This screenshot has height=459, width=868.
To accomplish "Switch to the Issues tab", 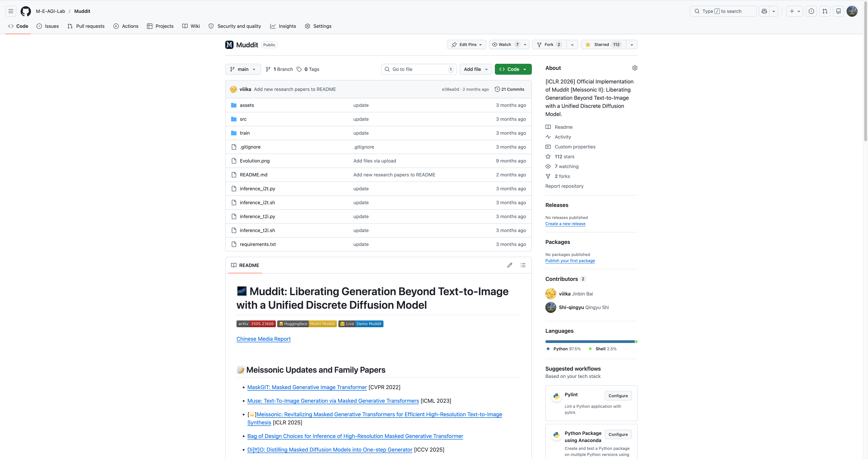I will 47,26.
